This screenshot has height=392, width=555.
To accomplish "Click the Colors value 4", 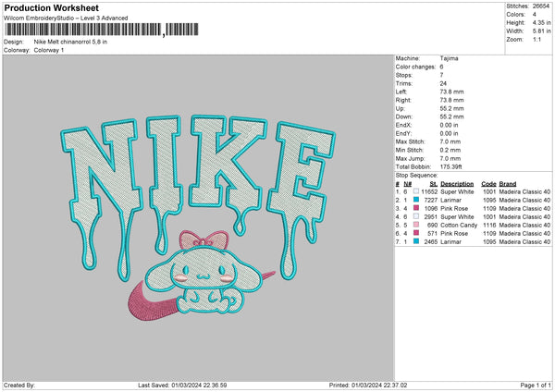I will coord(535,15).
